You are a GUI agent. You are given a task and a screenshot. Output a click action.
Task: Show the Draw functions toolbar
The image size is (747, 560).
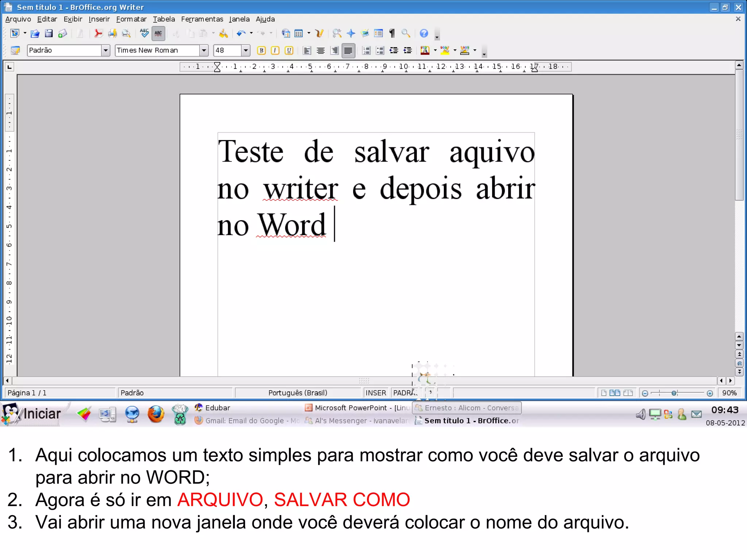click(x=319, y=34)
